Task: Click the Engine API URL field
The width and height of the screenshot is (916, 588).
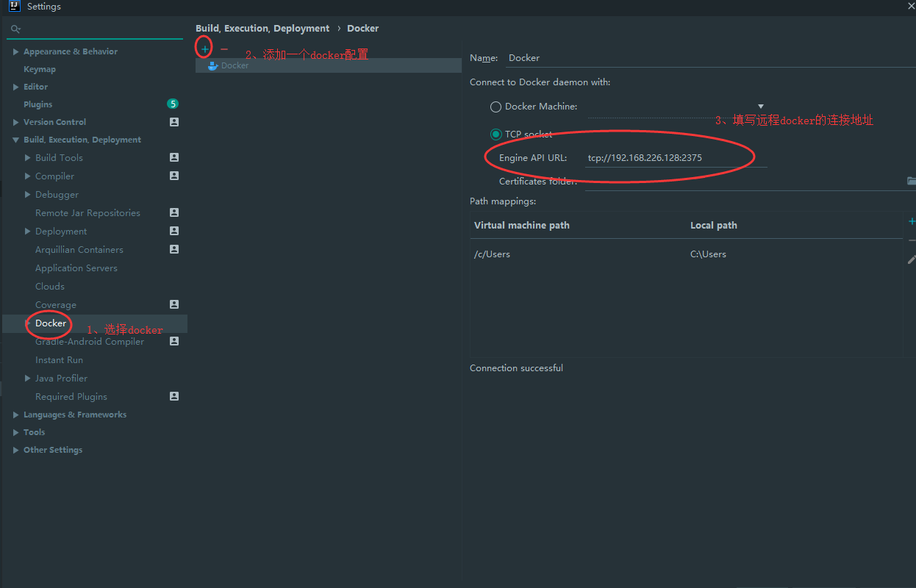Action: click(675, 158)
